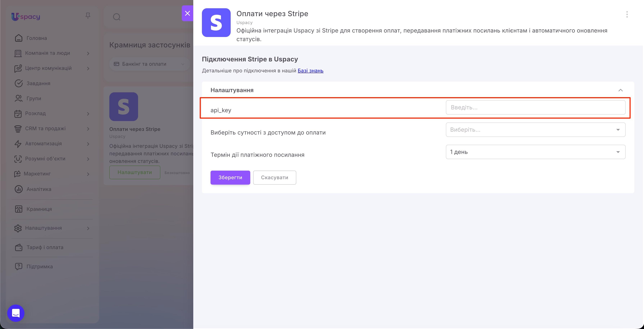The height and width of the screenshot is (329, 644).
Task: Click the Компанія та люди building icon
Action: (x=18, y=53)
